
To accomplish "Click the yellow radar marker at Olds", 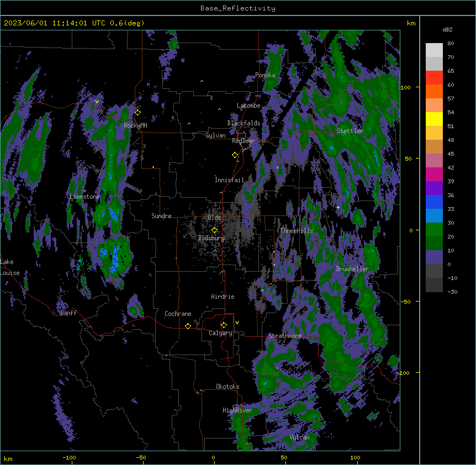I will [x=214, y=230].
